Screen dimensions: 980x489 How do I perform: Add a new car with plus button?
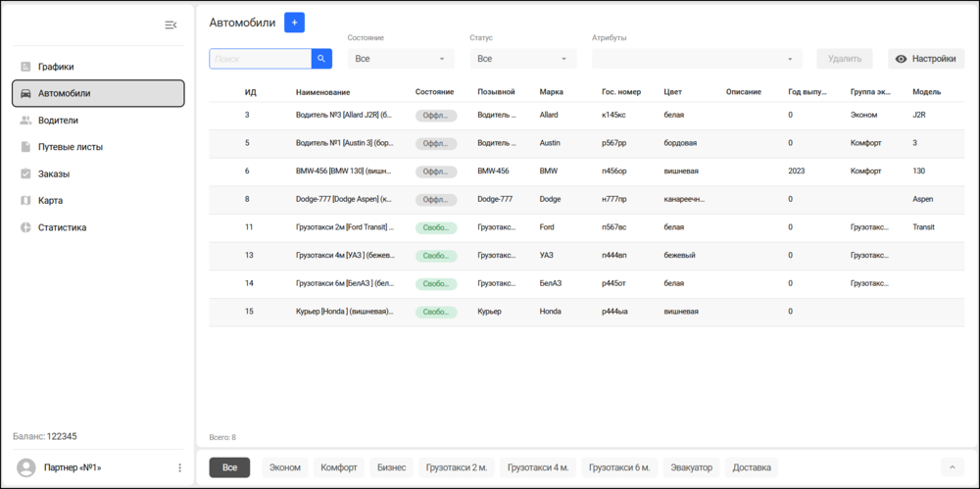tap(294, 23)
